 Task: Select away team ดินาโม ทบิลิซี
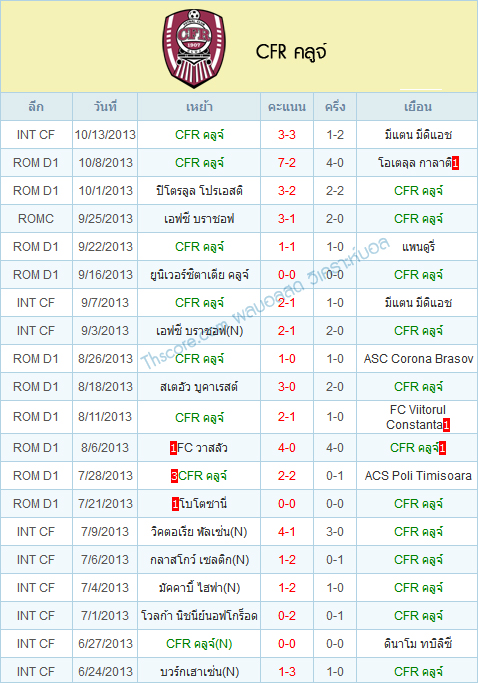(418, 644)
